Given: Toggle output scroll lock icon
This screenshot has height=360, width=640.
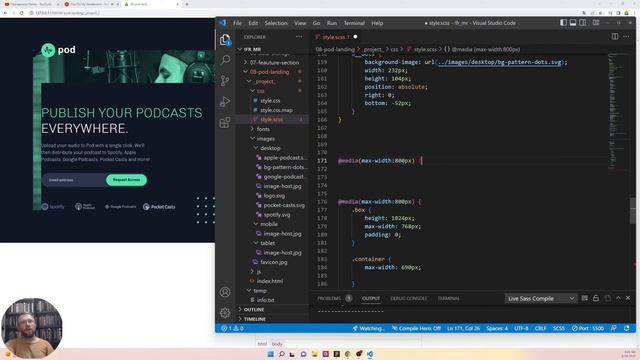Looking at the screenshot, I should (x=596, y=298).
